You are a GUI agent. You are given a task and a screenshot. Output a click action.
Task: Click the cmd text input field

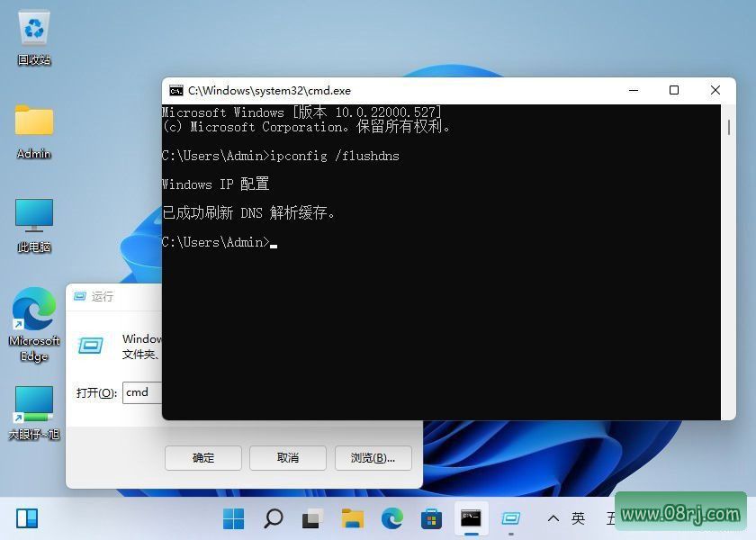(144, 392)
